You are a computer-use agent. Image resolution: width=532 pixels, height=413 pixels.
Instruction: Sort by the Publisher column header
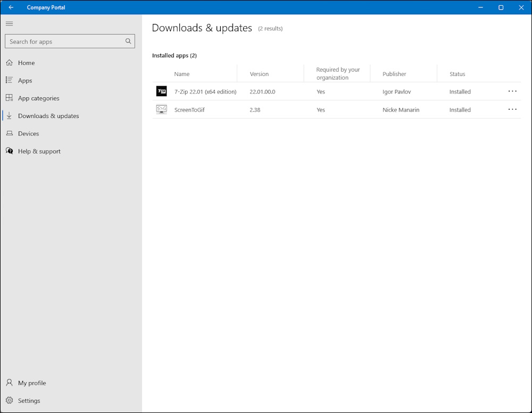point(394,74)
